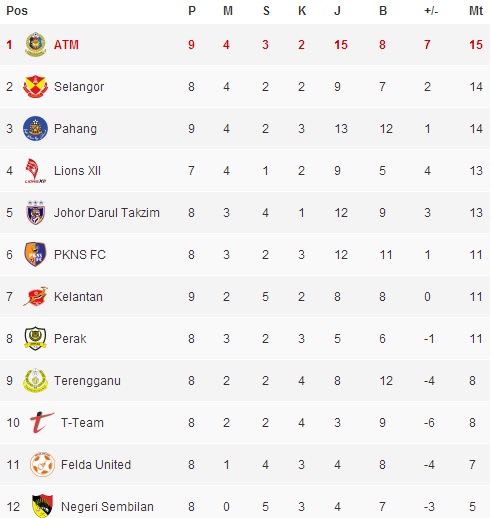The height and width of the screenshot is (518, 491).
Task: Click the Felda United orange ball logo
Action: tap(42, 464)
